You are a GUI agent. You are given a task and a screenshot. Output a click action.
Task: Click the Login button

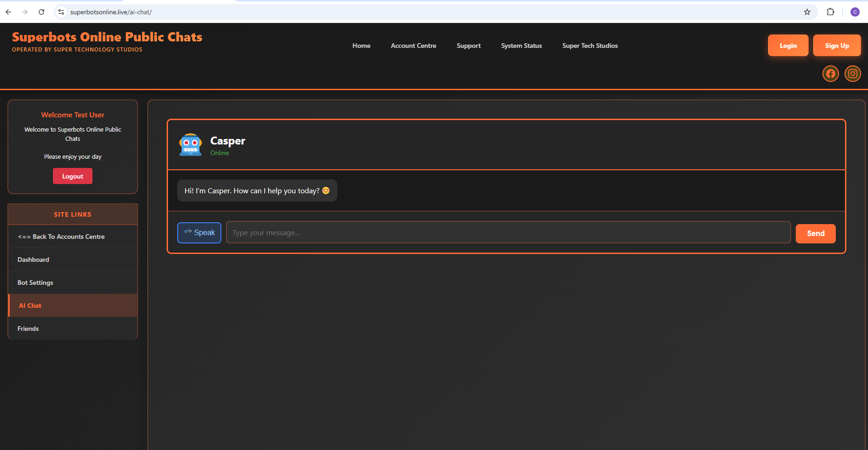pyautogui.click(x=788, y=46)
